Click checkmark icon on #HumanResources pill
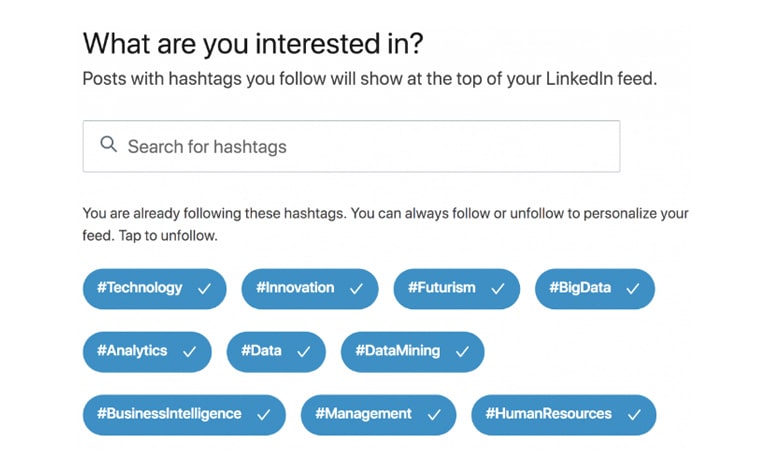The image size is (768, 450). tap(634, 415)
